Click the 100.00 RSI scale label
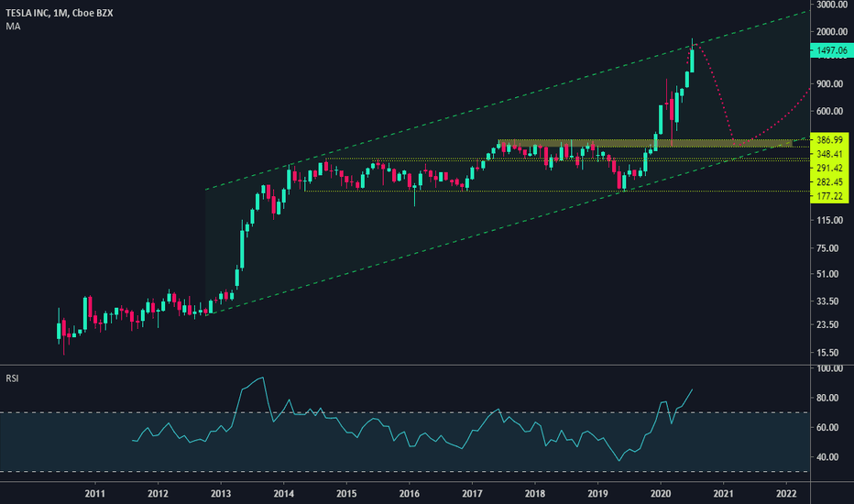The height and width of the screenshot is (504, 854). point(829,369)
